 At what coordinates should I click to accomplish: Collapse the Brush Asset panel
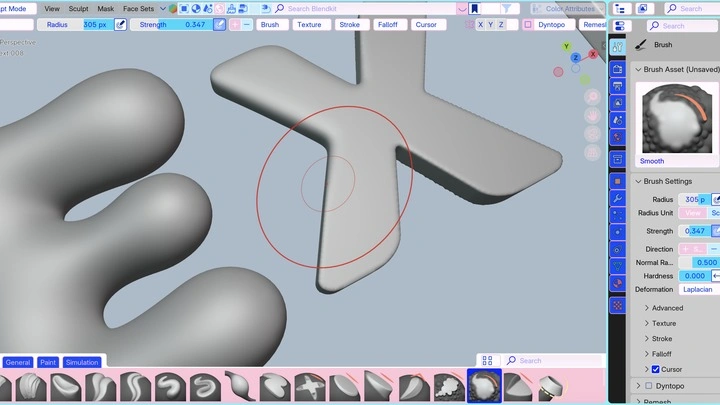[x=638, y=69]
